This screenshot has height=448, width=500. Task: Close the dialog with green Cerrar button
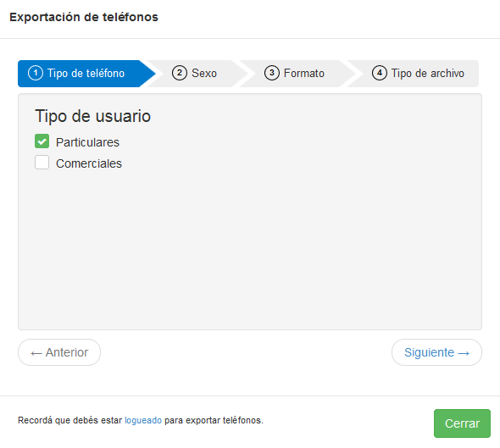[462, 423]
